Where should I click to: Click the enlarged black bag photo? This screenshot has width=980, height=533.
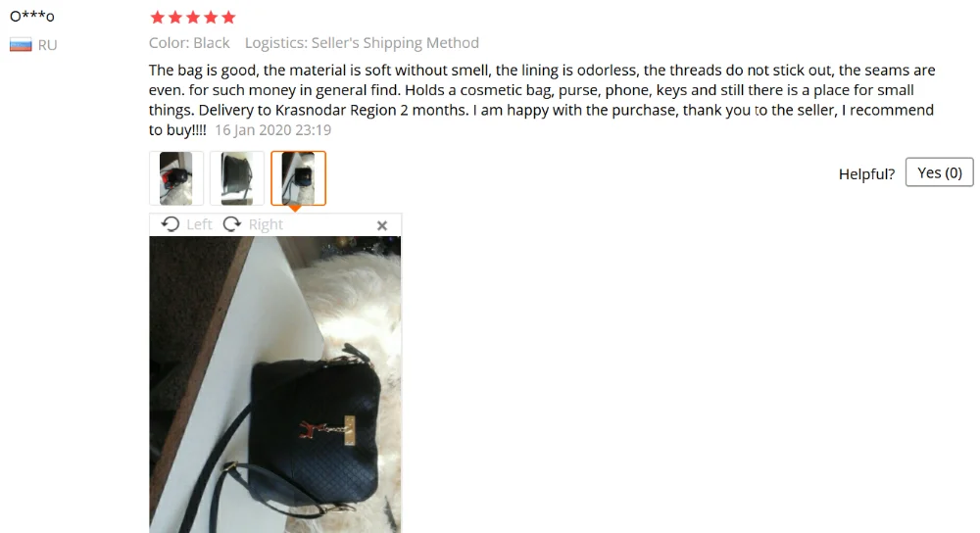pos(275,384)
